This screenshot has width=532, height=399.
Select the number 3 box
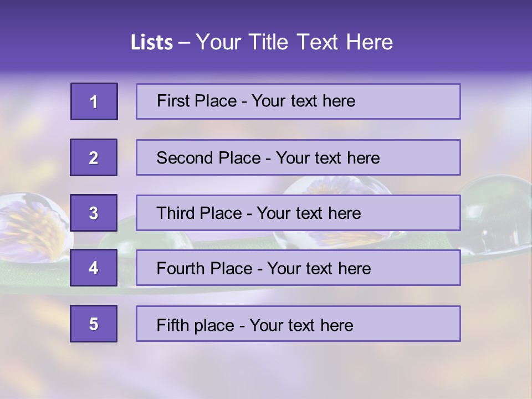click(94, 213)
